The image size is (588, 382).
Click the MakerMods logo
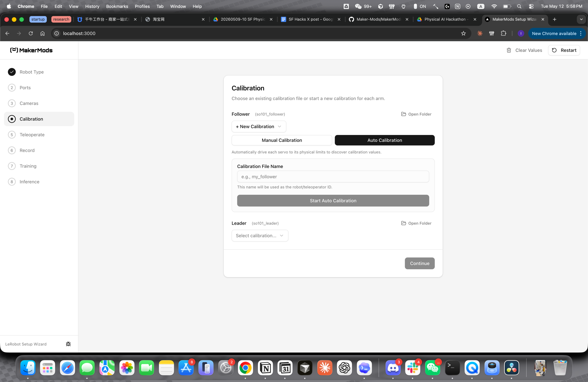coord(31,50)
